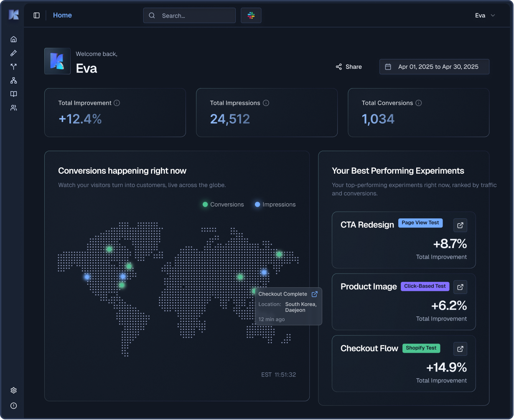This screenshot has width=514, height=420.
Task: Collapse the sidebar with the panel toggle
Action: [37, 15]
